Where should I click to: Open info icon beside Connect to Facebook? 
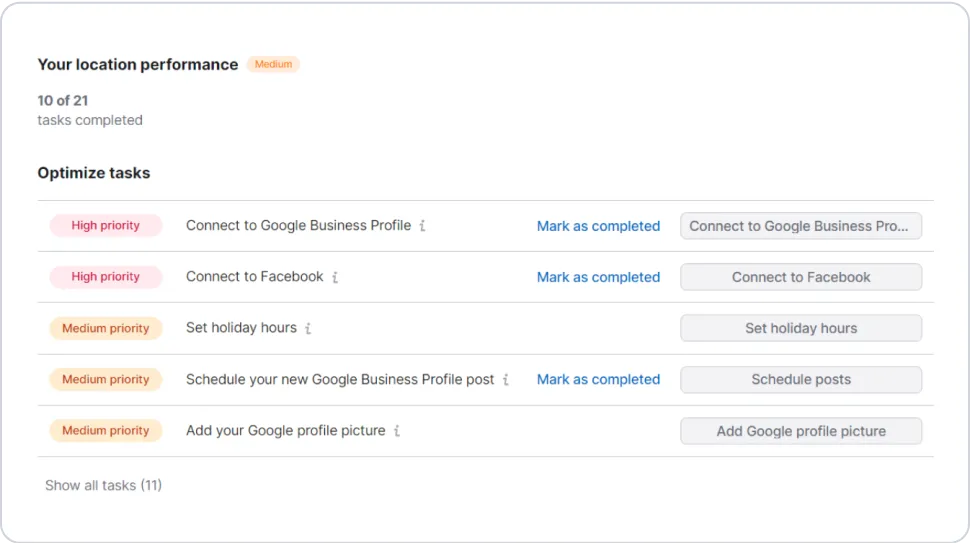335,277
